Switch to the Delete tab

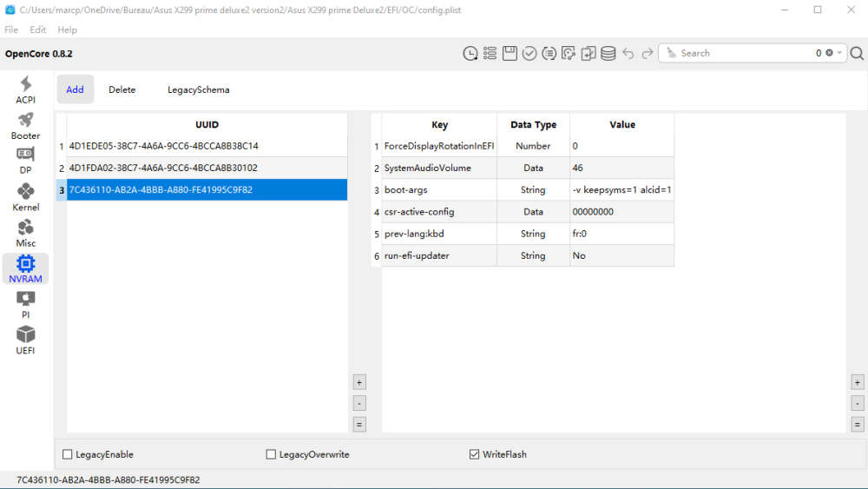[122, 89]
